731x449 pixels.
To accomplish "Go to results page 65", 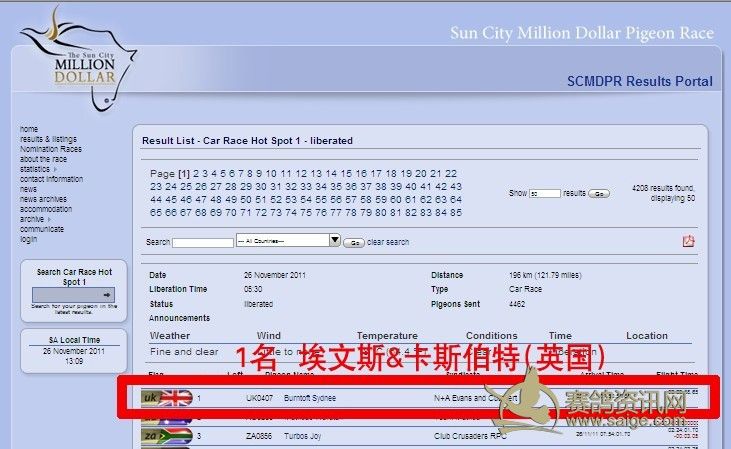I will click(x=156, y=213).
